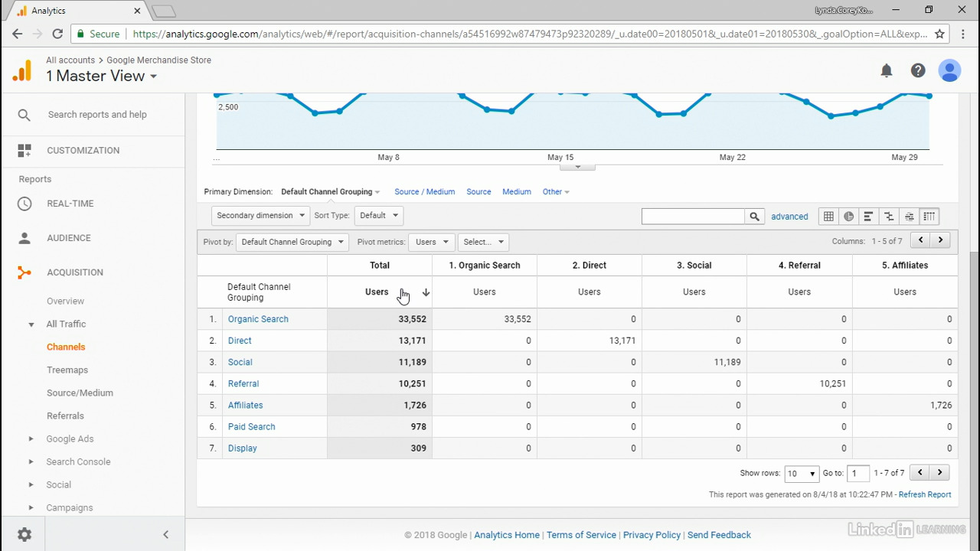The height and width of the screenshot is (551, 980).
Task: Open the user account avatar
Action: click(x=949, y=70)
